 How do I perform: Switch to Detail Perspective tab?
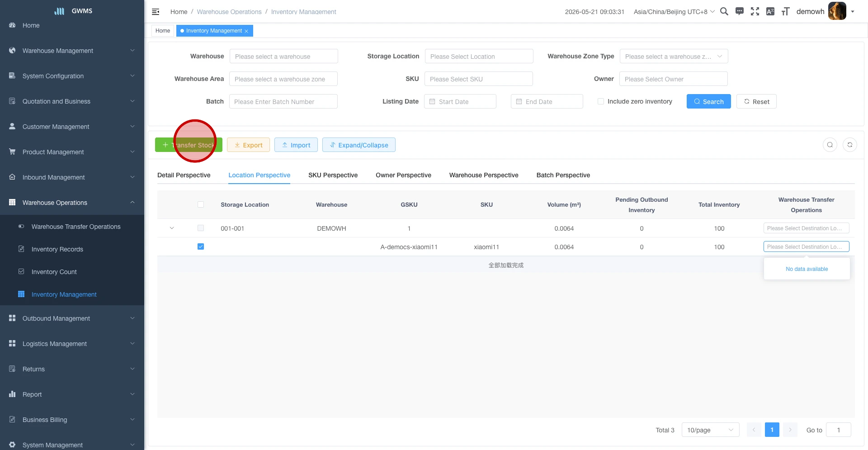[184, 175]
